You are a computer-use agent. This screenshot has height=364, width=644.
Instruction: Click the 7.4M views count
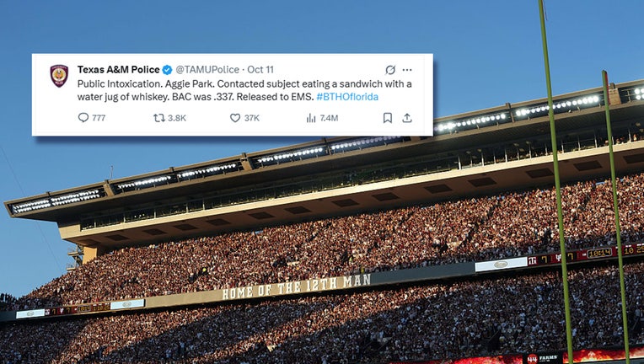[x=329, y=118]
